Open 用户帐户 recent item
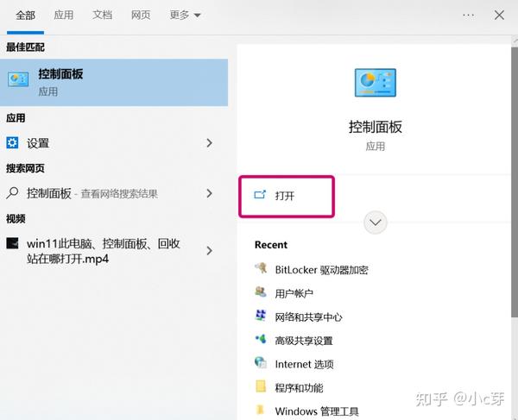This screenshot has width=518, height=420. [294, 293]
